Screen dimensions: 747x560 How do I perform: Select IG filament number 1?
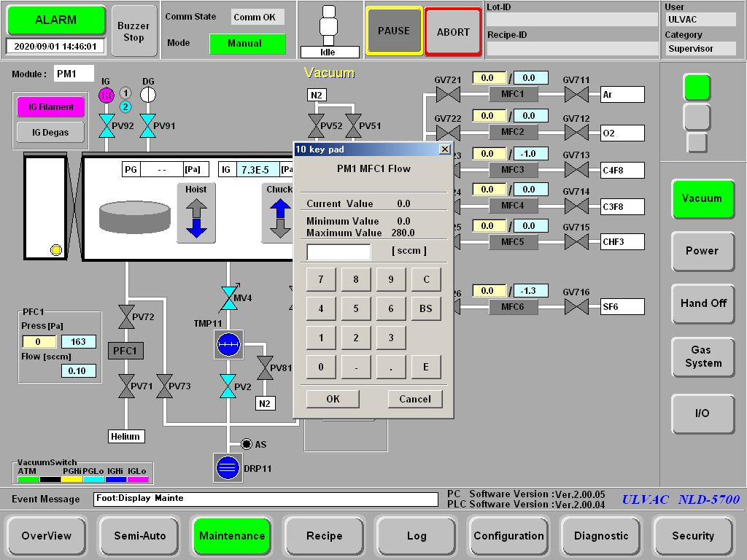coord(125,93)
